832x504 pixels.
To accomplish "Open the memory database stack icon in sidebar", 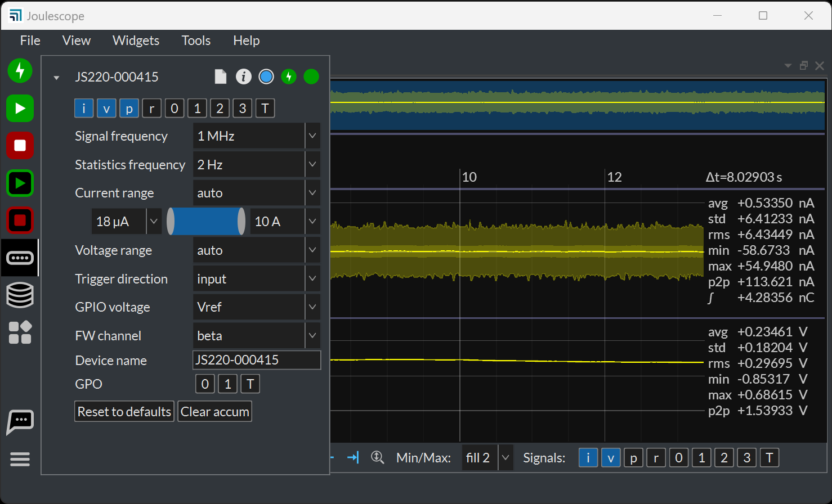I will 20,295.
